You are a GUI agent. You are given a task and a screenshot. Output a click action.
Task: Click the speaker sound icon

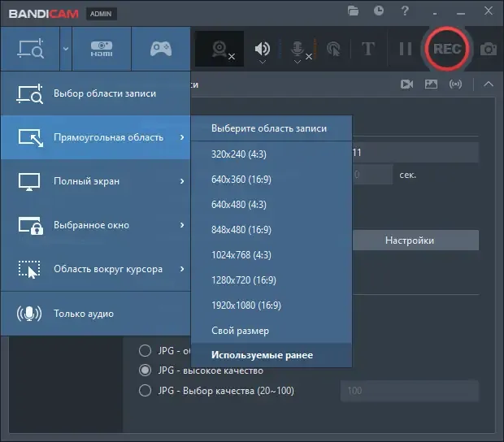(x=262, y=50)
